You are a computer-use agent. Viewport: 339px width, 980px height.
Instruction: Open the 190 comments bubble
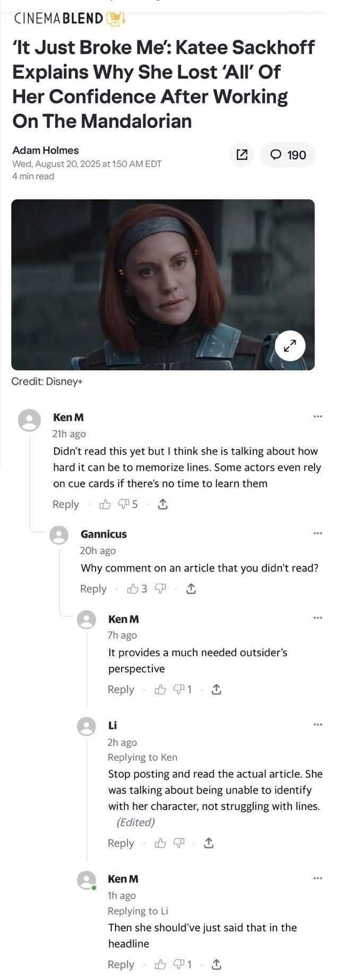(289, 155)
